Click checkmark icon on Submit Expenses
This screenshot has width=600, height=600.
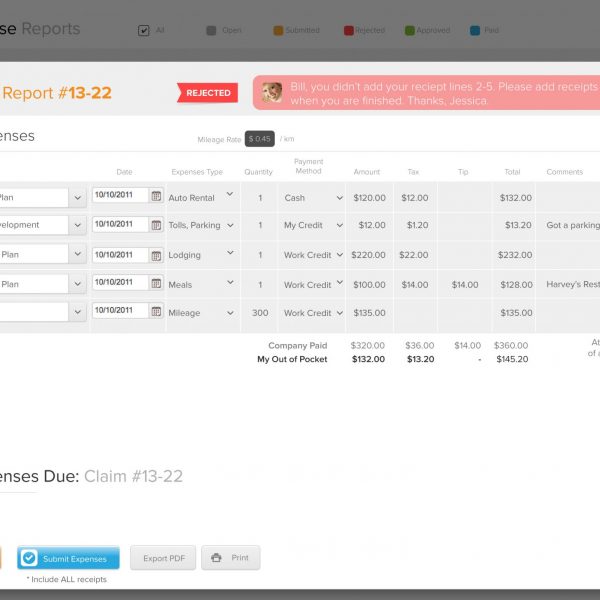[29, 558]
